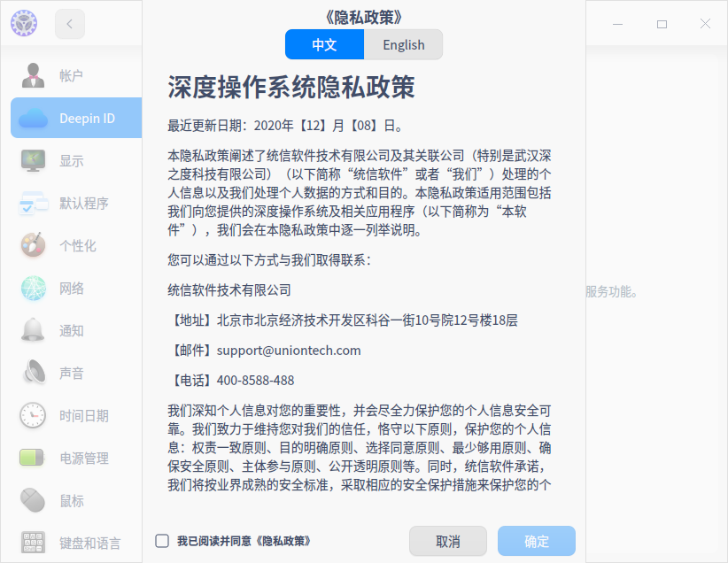Click the email support@uniontech.com
This screenshot has width=728, height=563.
coord(289,351)
